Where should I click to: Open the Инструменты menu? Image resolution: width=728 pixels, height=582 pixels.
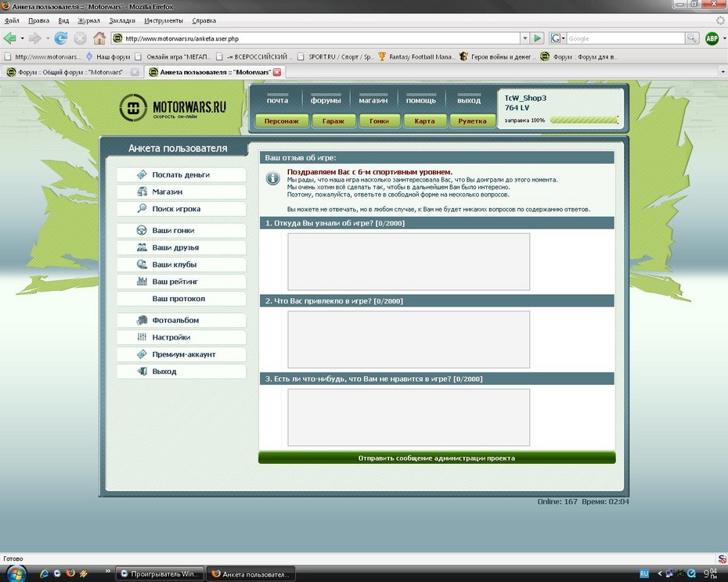pyautogui.click(x=164, y=20)
